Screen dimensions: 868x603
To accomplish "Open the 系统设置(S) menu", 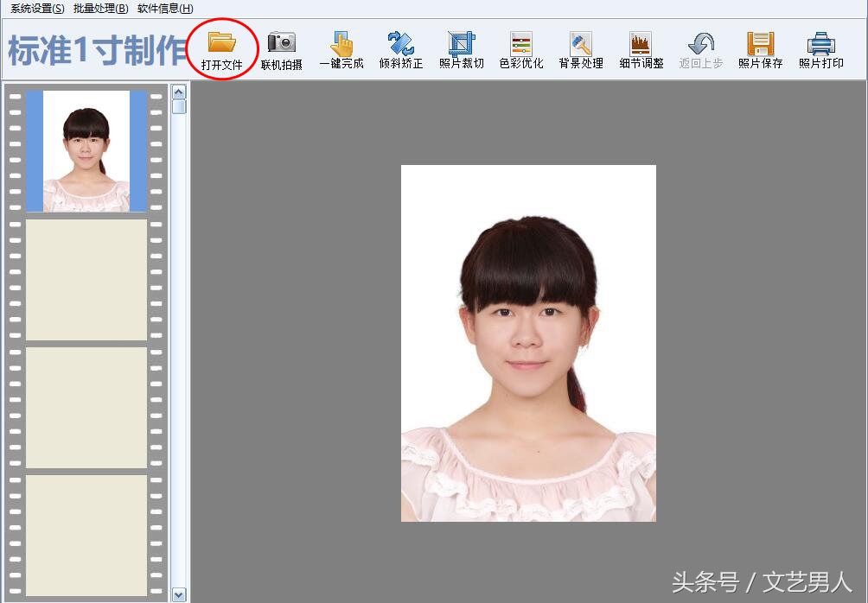I will tap(37, 9).
